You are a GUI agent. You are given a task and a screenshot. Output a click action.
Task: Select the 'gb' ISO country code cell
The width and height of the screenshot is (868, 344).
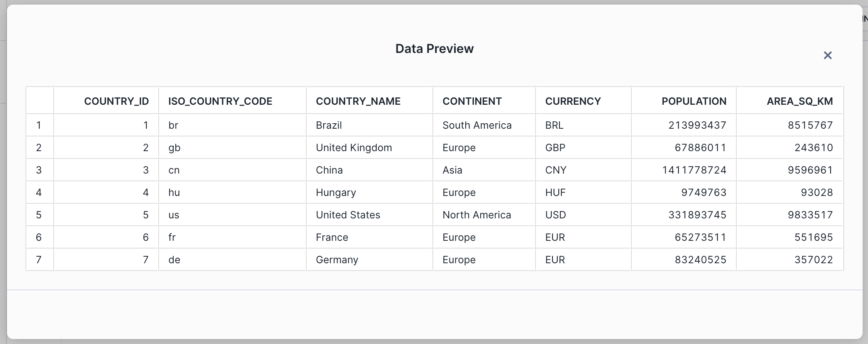pyautogui.click(x=174, y=148)
